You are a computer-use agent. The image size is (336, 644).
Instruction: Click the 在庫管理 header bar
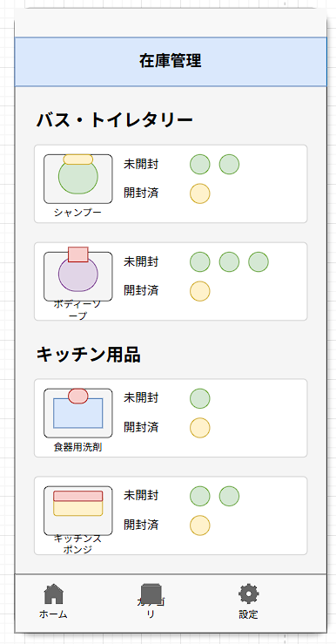coord(171,62)
